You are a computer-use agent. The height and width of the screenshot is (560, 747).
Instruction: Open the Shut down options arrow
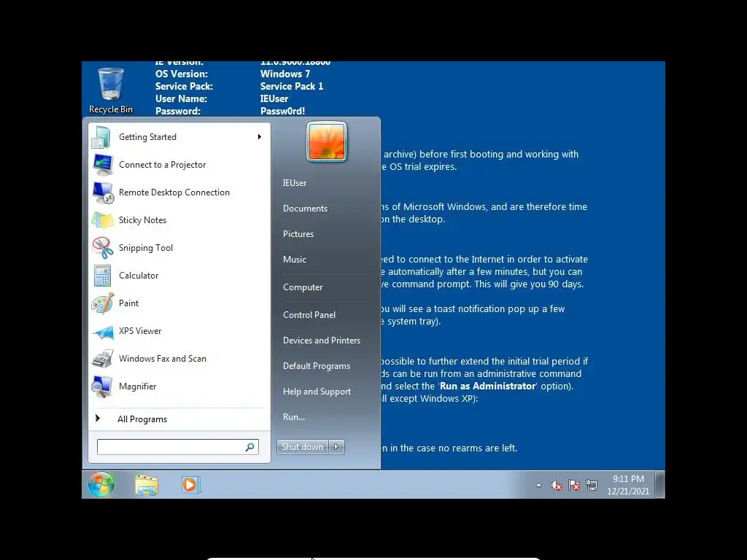[x=336, y=447]
